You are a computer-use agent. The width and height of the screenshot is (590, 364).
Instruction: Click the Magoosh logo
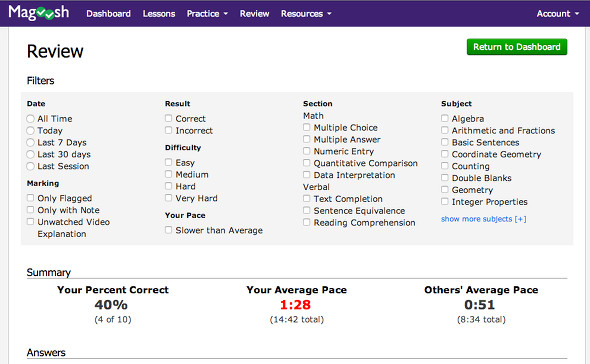click(x=39, y=13)
